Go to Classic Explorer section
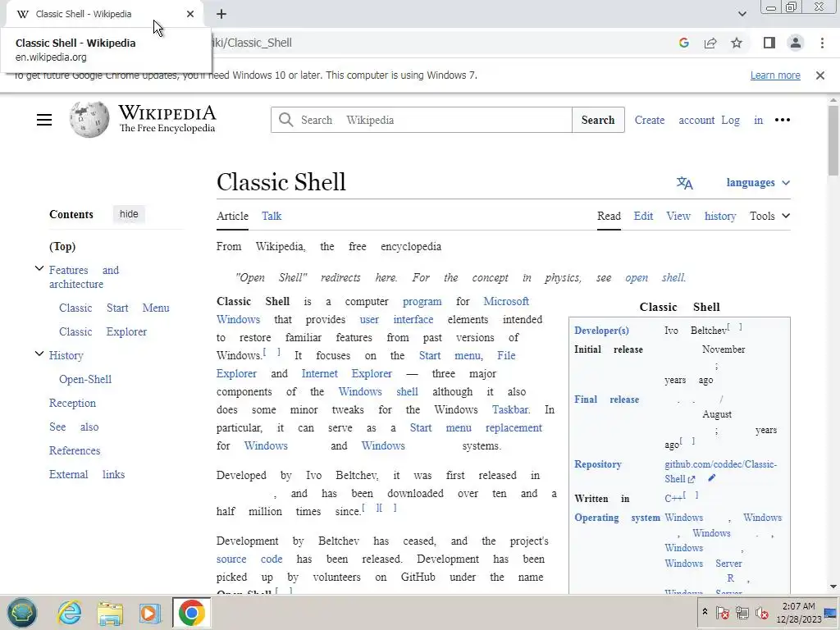 pos(103,331)
